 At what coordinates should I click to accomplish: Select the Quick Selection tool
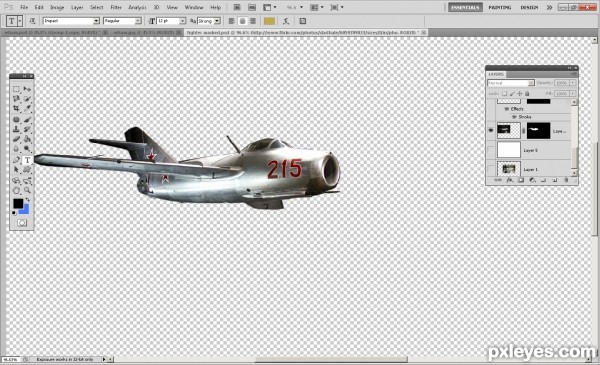click(x=27, y=99)
